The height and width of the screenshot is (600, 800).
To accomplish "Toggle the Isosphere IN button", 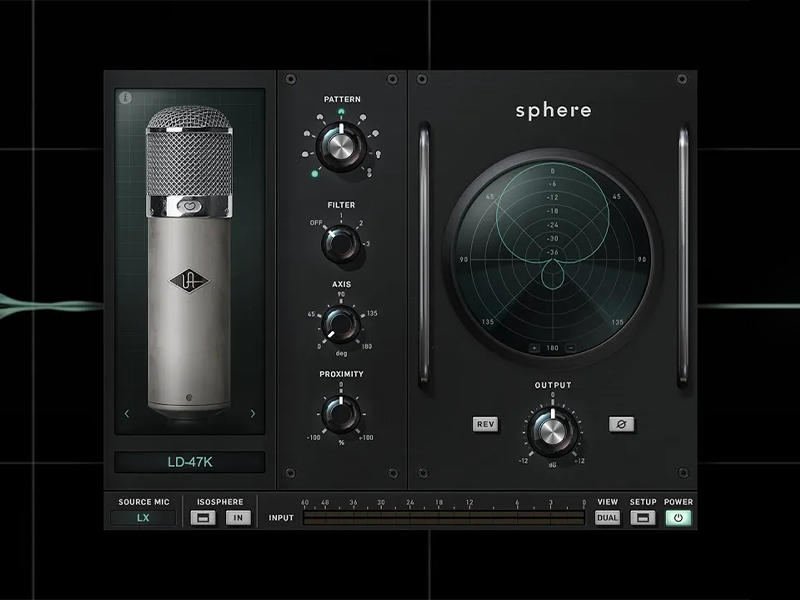I will [x=238, y=518].
